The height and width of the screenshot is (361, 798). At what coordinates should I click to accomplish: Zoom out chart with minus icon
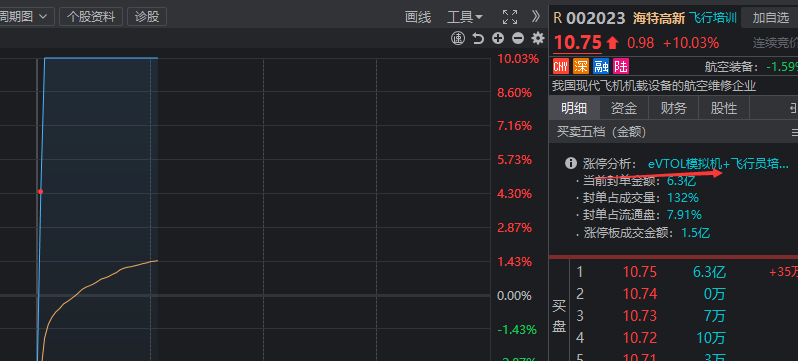tap(518, 38)
